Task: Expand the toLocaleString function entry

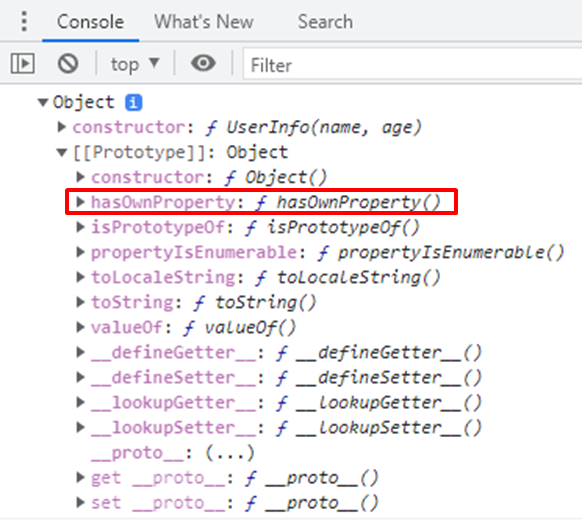Action: click(80, 277)
